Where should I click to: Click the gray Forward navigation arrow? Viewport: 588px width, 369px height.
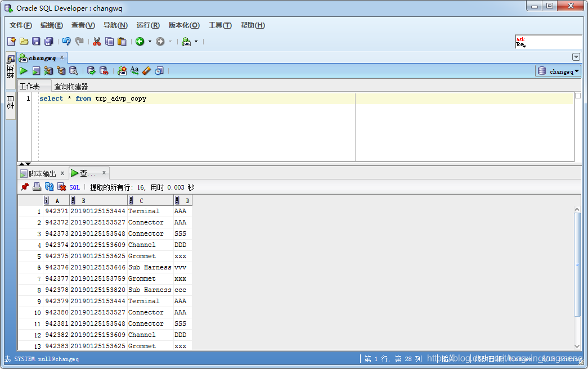[160, 41]
